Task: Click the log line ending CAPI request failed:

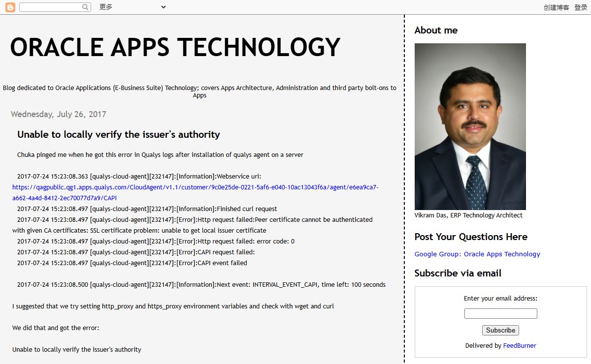Action: 136,252
